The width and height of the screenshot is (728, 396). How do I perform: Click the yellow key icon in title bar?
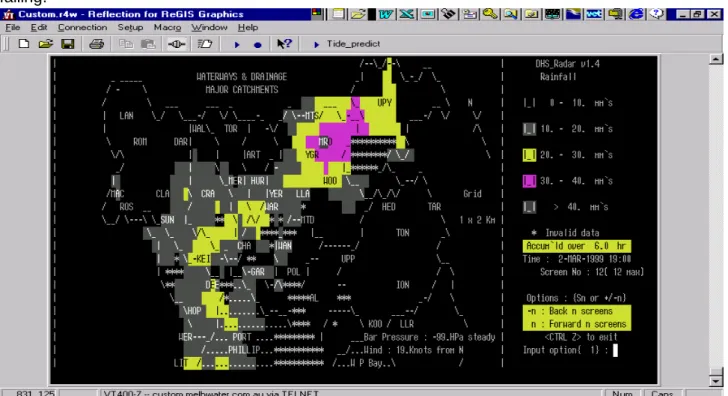pos(490,14)
